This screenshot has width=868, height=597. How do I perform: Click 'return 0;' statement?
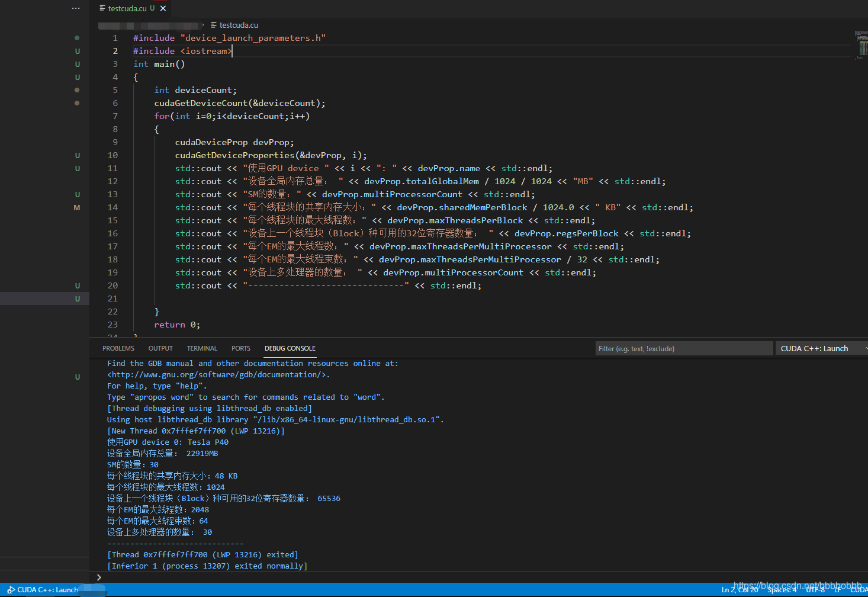click(177, 325)
